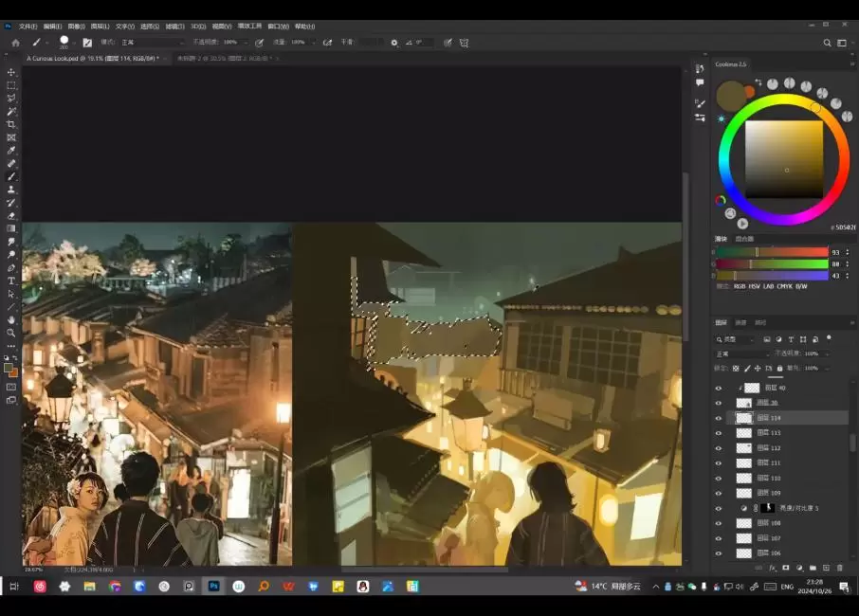Screen dimensions: 859x616
Task: Click the Home icon in options bar
Action: point(15,43)
